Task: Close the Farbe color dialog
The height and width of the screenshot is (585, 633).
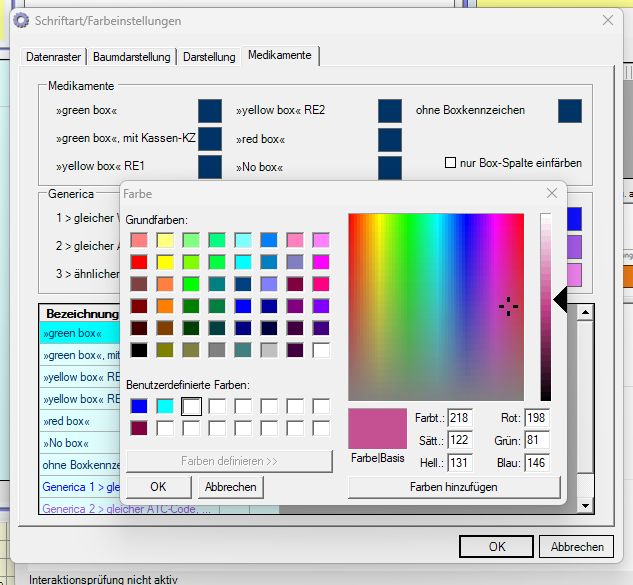Action: pos(551,193)
